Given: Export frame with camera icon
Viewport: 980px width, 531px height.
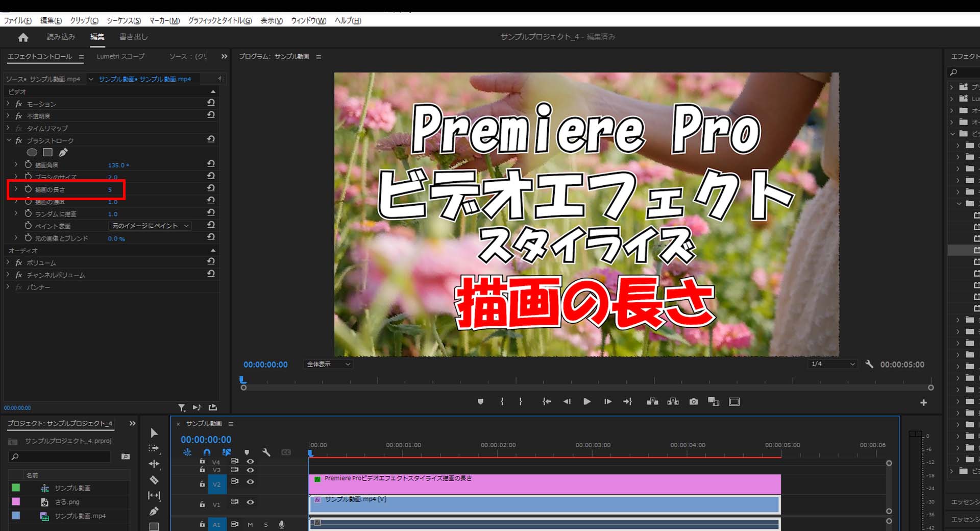Looking at the screenshot, I should (693, 402).
